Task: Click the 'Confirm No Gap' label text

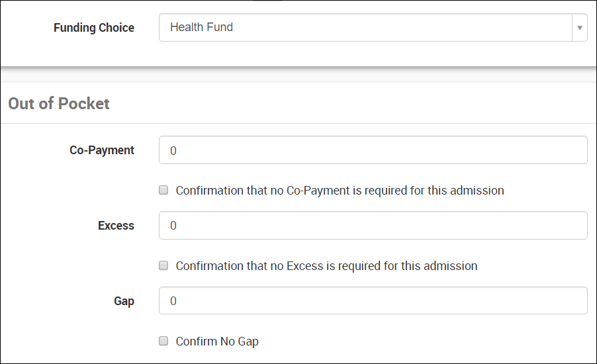Action: [217, 341]
